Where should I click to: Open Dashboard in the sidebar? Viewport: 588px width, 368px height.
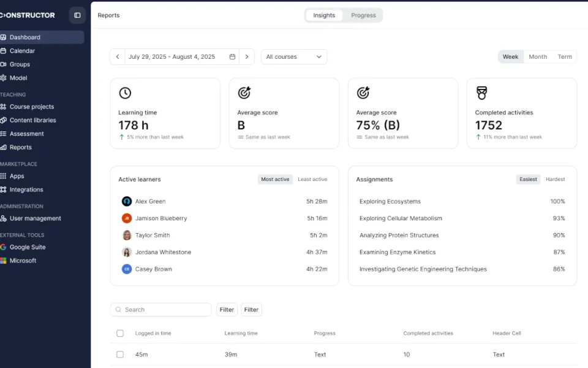(x=42, y=37)
